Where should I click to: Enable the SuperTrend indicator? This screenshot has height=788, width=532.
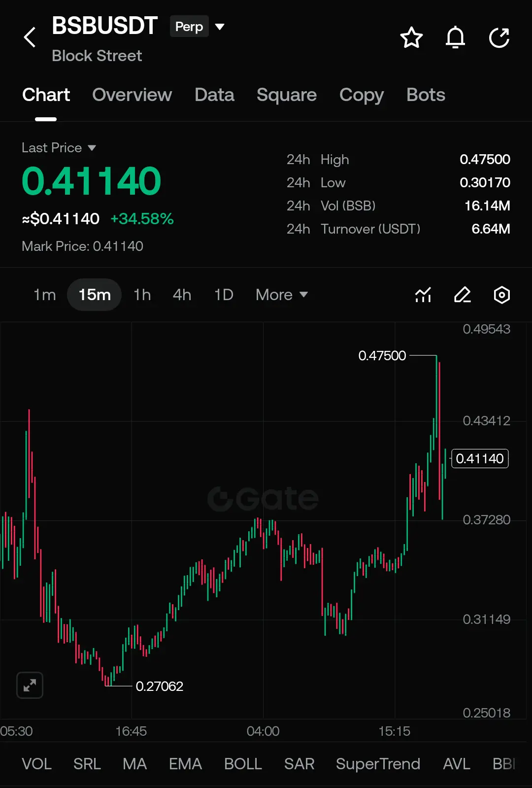378,764
